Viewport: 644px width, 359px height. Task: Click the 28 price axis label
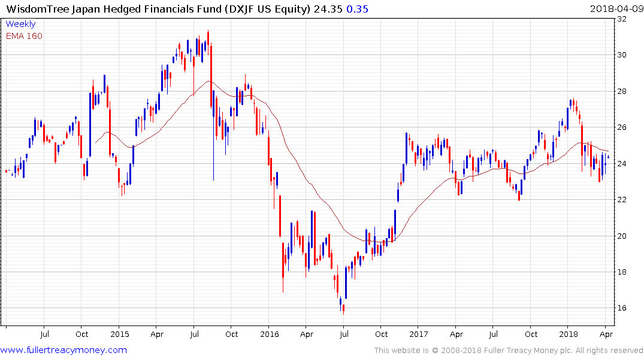tap(622, 91)
